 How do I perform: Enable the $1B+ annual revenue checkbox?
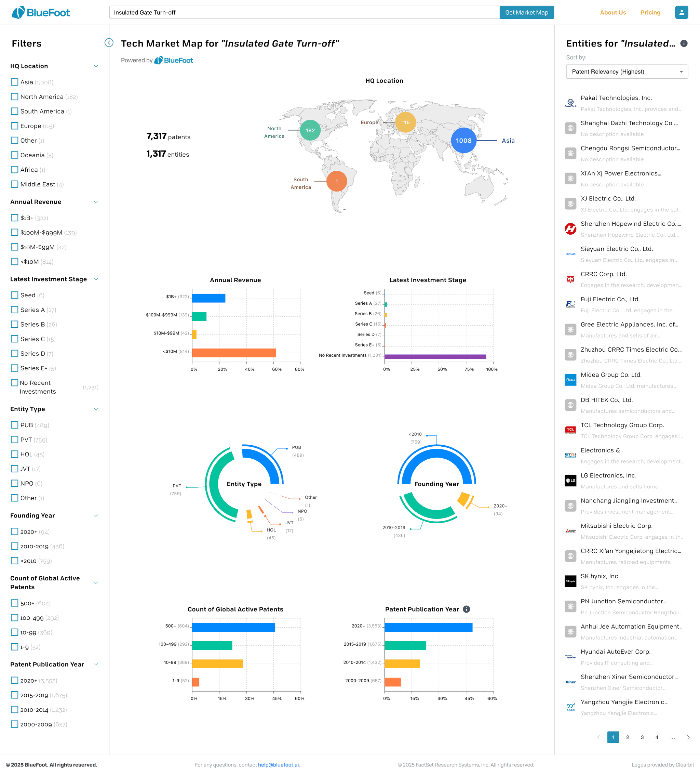click(15, 218)
